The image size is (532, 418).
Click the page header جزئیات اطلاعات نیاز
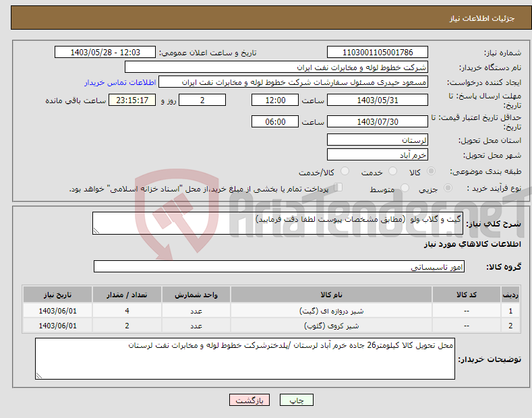482,18
